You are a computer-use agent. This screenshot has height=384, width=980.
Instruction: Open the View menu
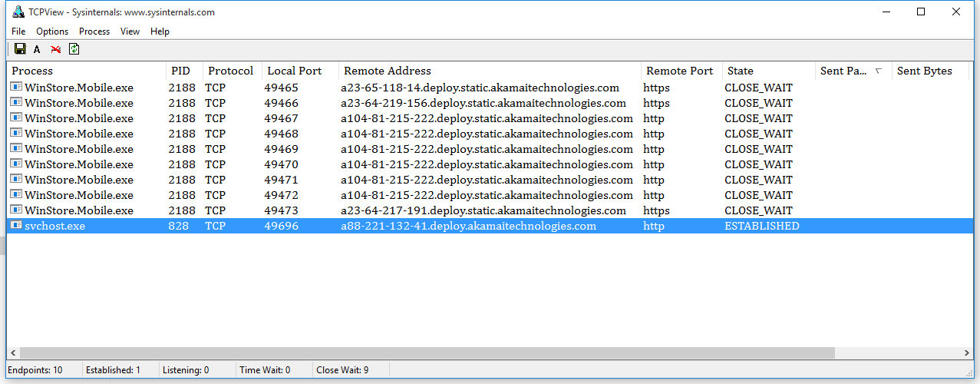130,31
